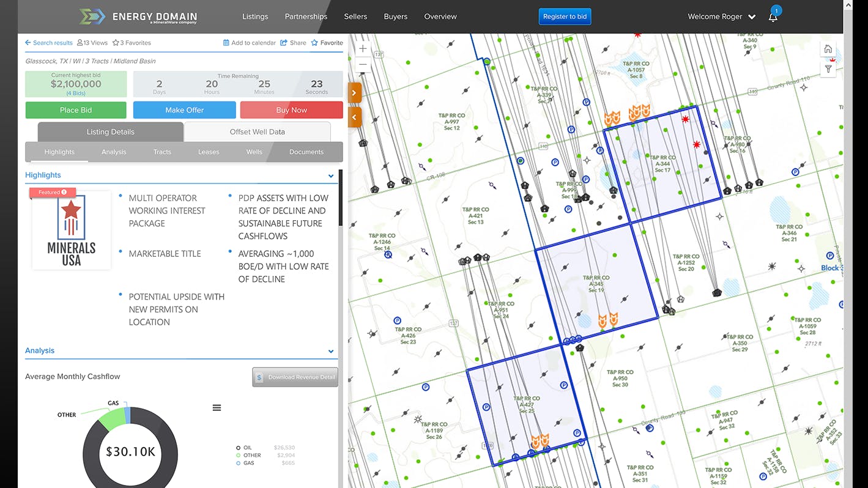Open the chart hamburger menu icon
Viewport: 868px width, 488px height.
coord(217,408)
